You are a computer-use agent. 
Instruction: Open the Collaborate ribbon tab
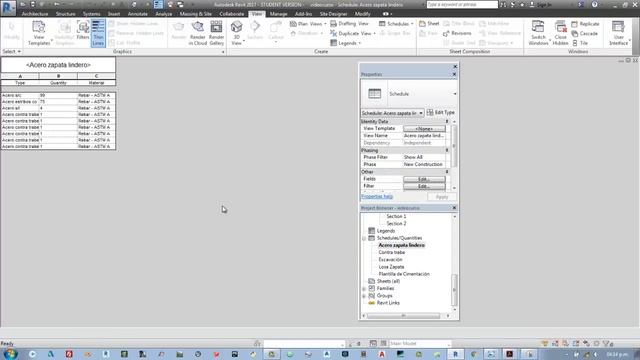point(231,14)
